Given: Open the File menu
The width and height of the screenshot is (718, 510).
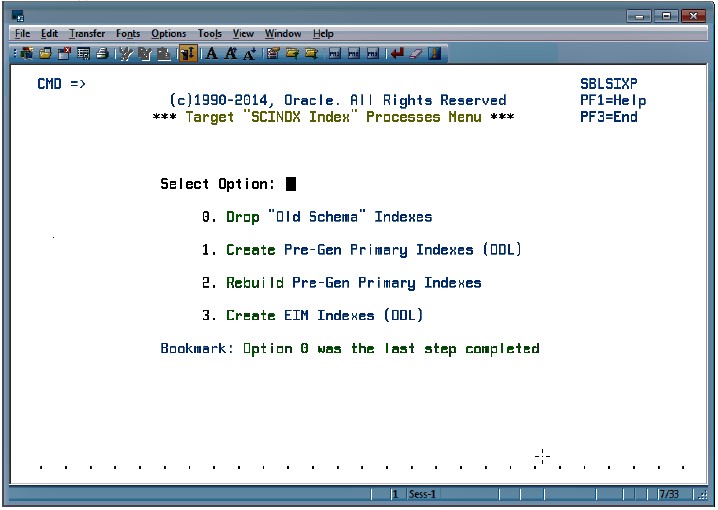Looking at the screenshot, I should click(x=22, y=33).
